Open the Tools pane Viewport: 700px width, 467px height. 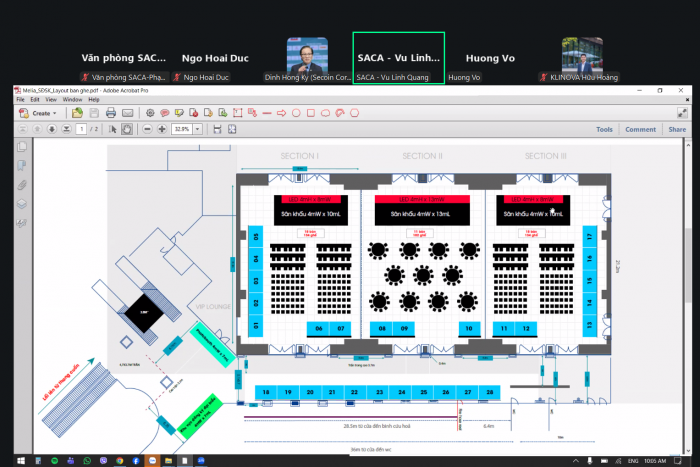pyautogui.click(x=604, y=129)
